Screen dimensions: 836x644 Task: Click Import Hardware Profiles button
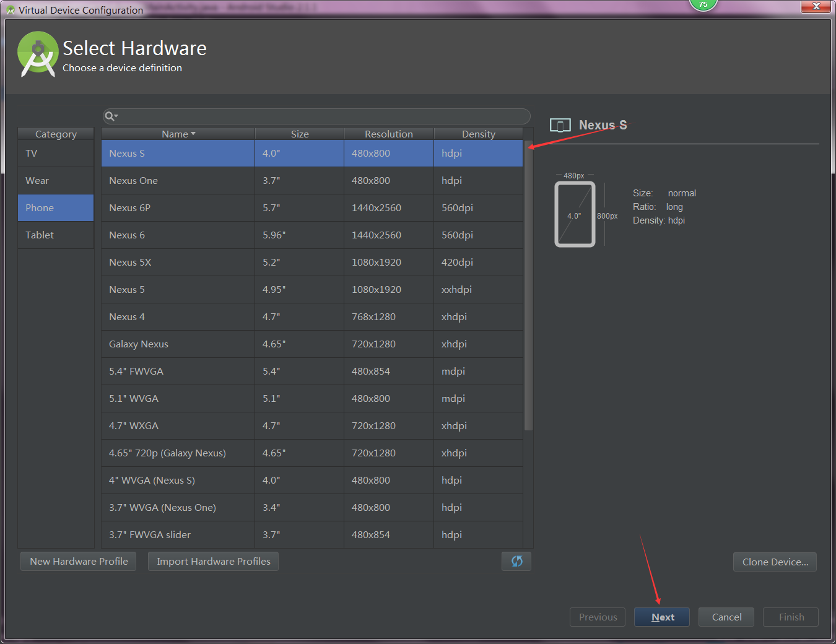coord(214,561)
